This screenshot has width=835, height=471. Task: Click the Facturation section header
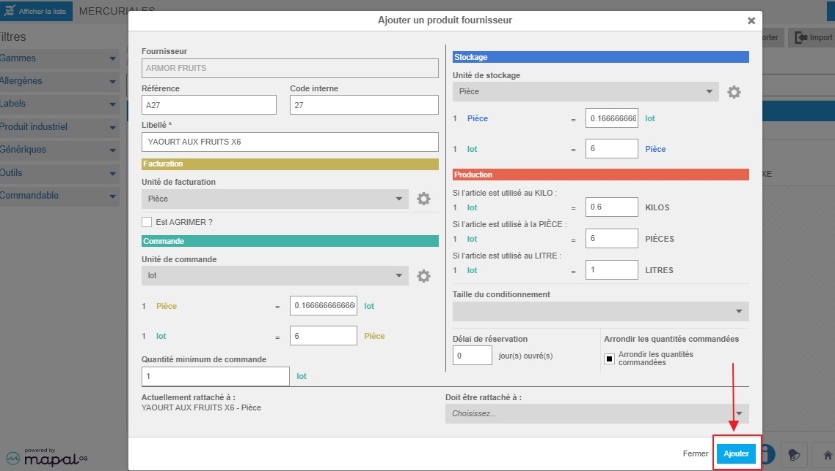coord(290,164)
